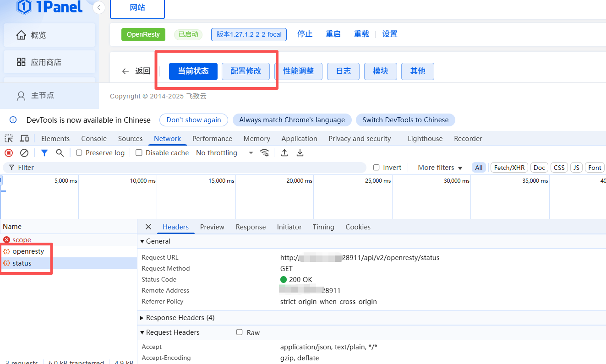This screenshot has width=606, height=364.
Task: Open 设置 settings link
Action: coord(390,34)
